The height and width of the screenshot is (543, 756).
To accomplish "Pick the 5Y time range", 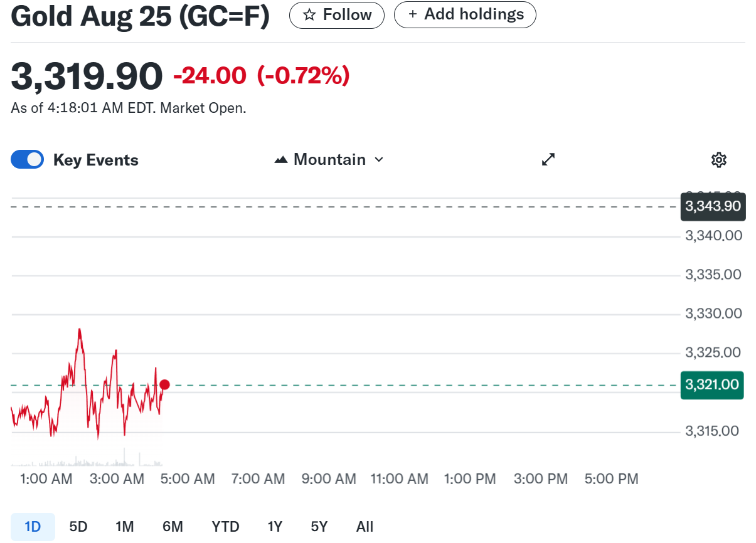I will click(319, 527).
